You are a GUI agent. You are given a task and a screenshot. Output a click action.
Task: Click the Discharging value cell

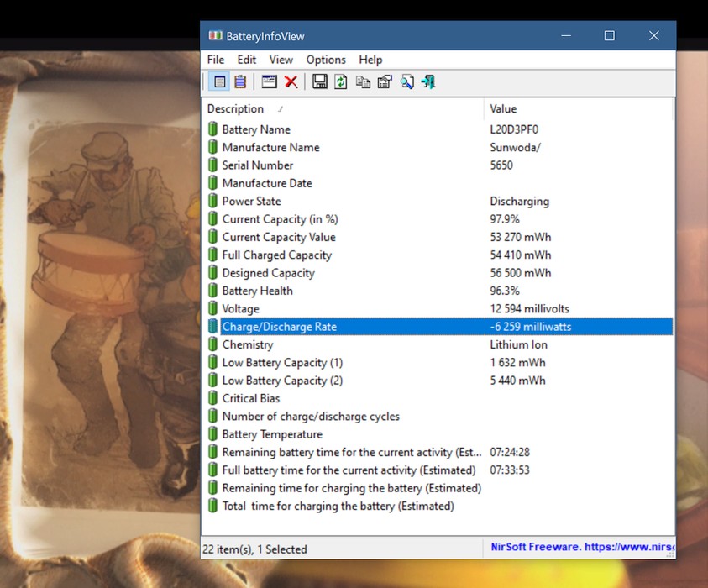[x=520, y=202]
